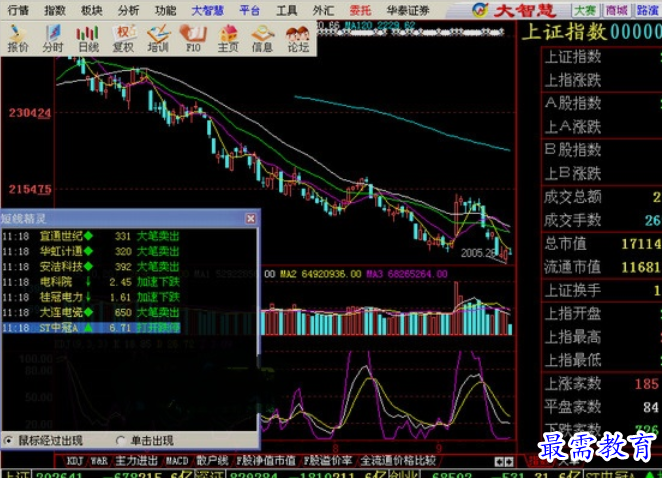Select the 电科院 alert row

click(91, 282)
